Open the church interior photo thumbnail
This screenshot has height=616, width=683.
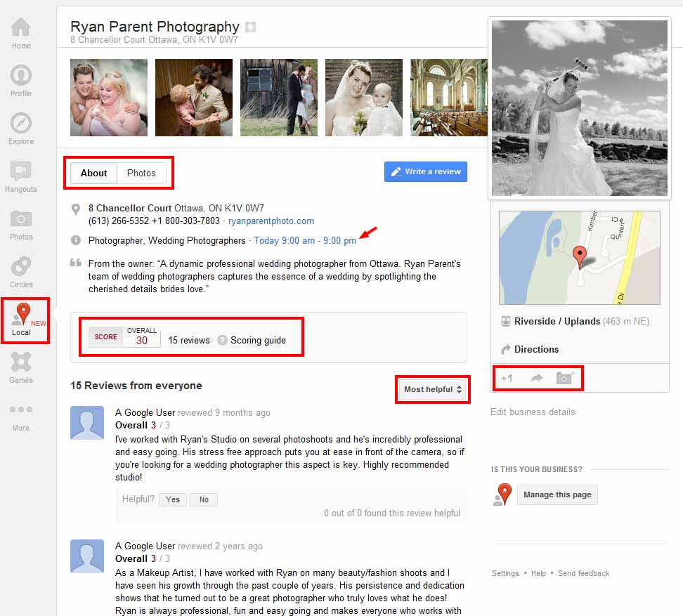click(448, 98)
